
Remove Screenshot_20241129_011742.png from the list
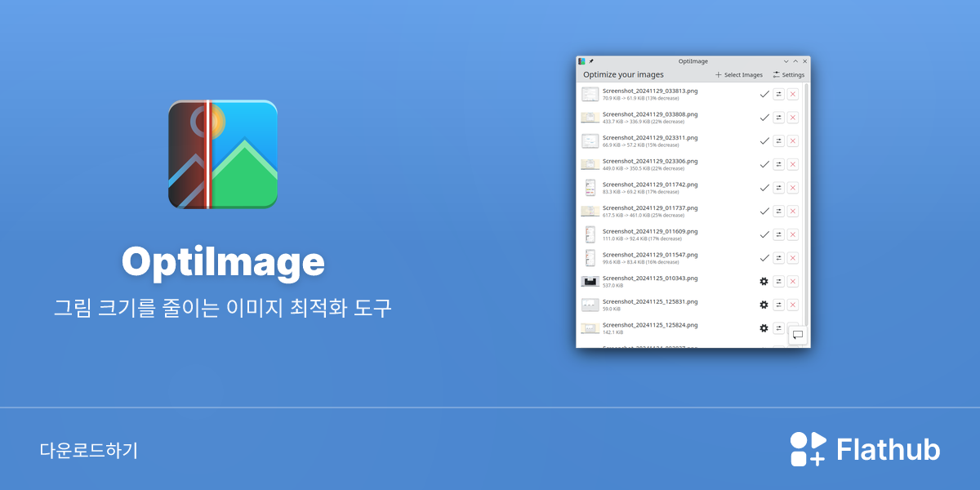[793, 188]
